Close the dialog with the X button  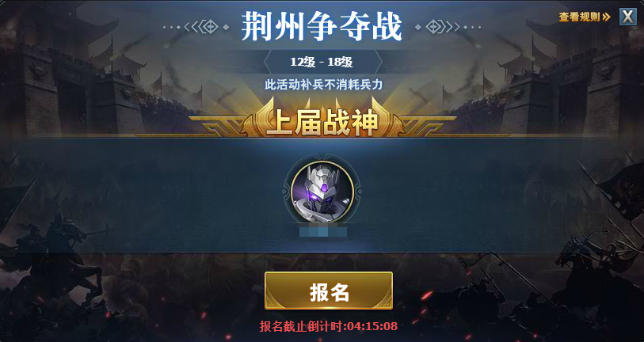tap(628, 17)
